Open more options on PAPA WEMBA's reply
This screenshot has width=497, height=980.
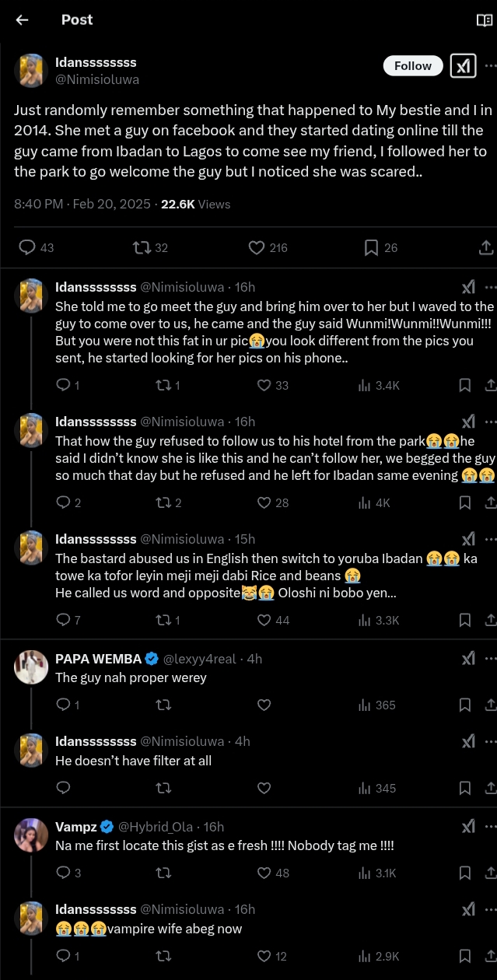pyautogui.click(x=490, y=659)
